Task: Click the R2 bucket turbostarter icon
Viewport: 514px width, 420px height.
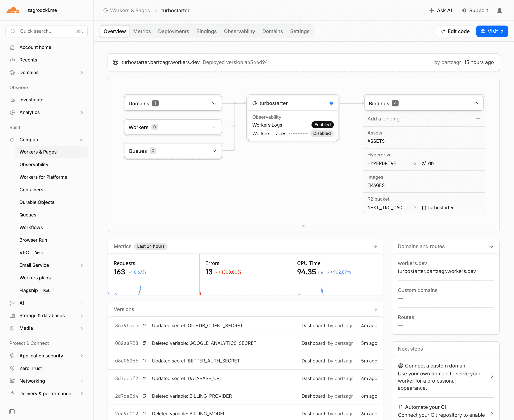Action: point(424,208)
